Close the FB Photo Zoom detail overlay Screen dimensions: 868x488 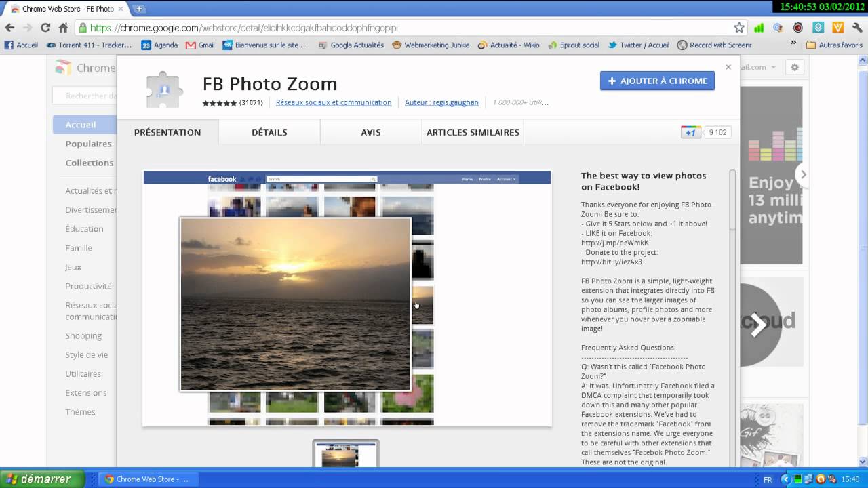pos(728,67)
